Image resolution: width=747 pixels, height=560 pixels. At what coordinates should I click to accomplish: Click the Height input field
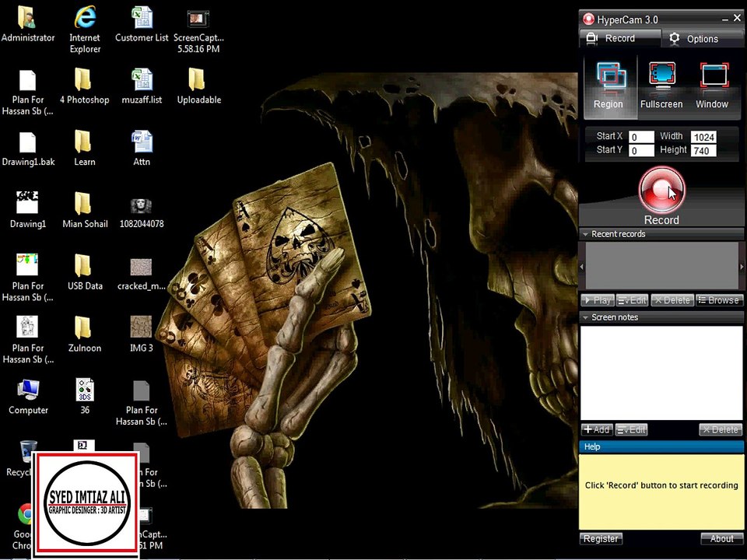tap(703, 151)
